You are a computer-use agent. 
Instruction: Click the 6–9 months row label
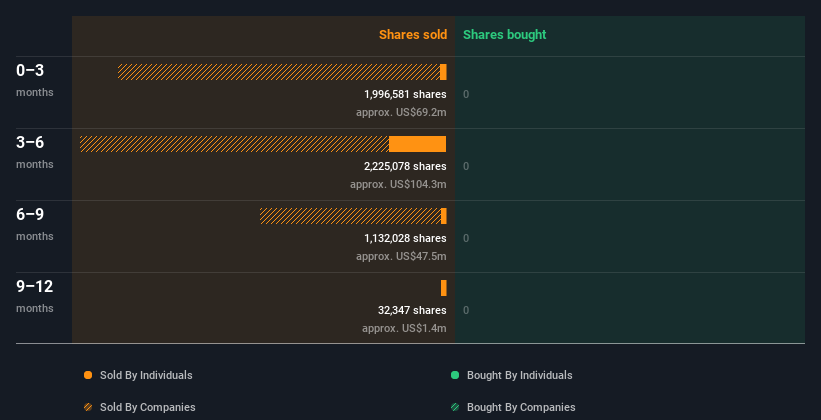(35, 224)
